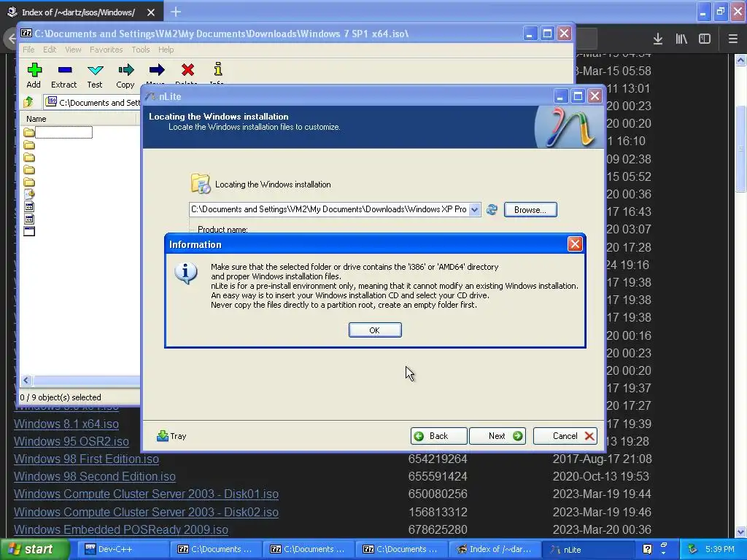The width and height of the screenshot is (747, 560).
Task: Click OK in the Information dialog
Action: click(x=375, y=330)
